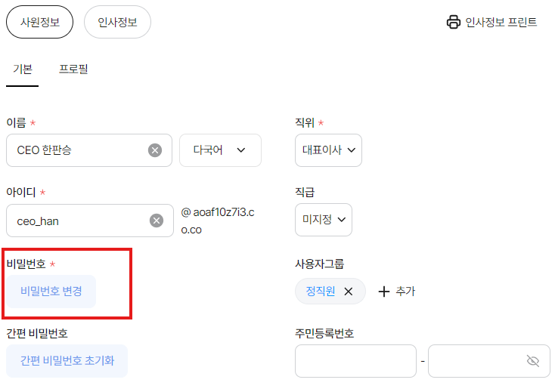Click the 비밀번호 변경 button
This screenshot has width=555, height=392.
click(x=51, y=292)
